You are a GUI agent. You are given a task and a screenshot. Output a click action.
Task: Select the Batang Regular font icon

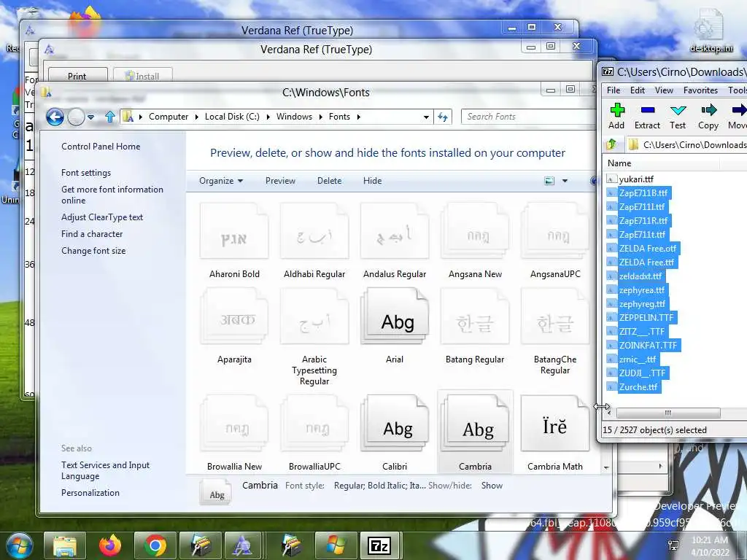pyautogui.click(x=475, y=316)
